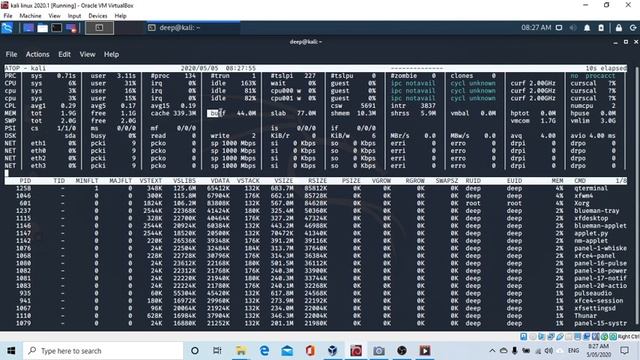Click the eth1 network row label
Screen dimensions: 640x360
tap(38, 143)
